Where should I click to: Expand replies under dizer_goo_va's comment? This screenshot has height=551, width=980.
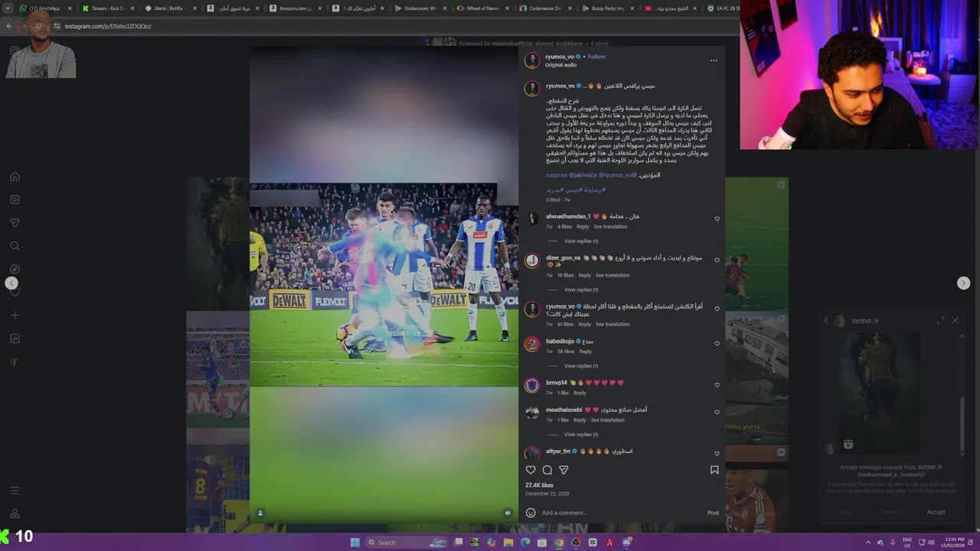click(581, 290)
